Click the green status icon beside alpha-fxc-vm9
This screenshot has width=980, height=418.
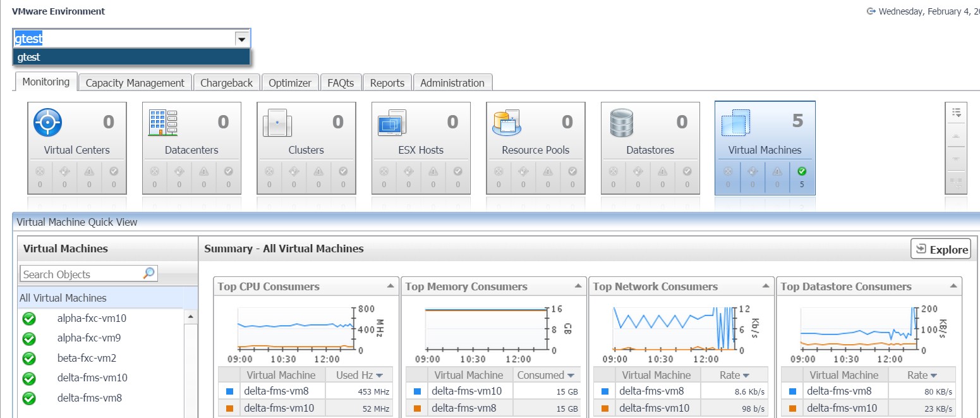click(x=29, y=338)
